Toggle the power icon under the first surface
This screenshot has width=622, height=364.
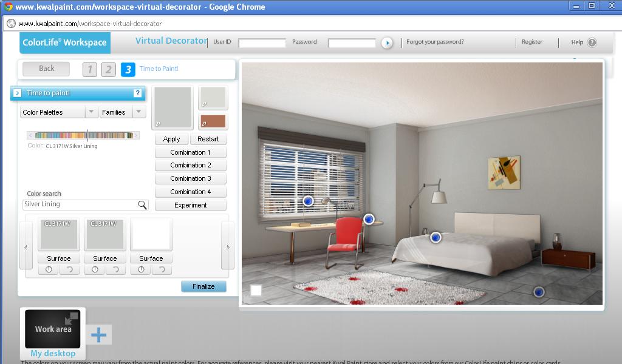tap(49, 269)
